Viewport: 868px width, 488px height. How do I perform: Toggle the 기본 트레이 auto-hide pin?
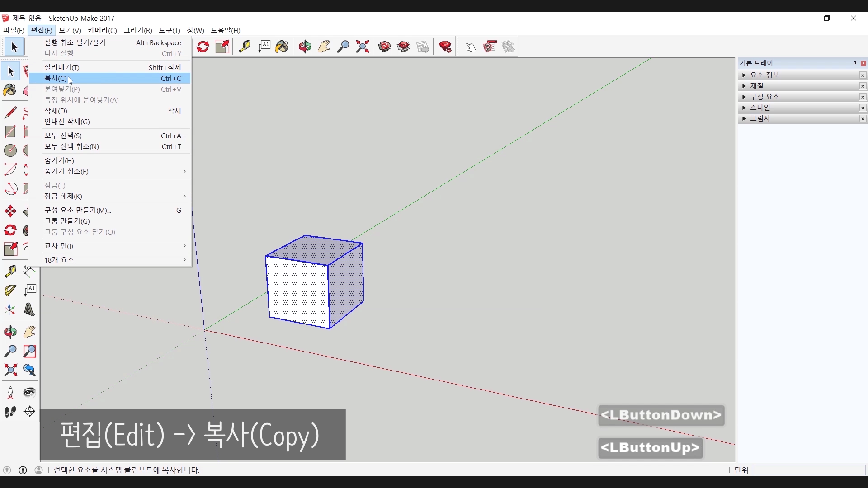click(x=855, y=63)
